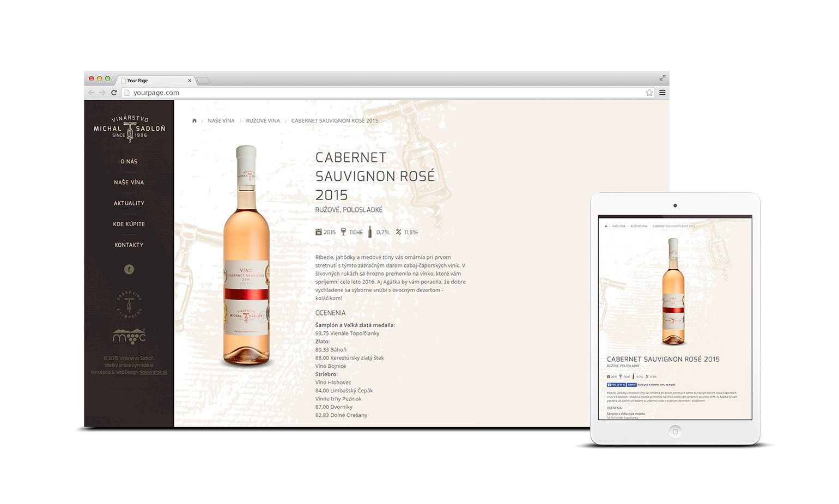This screenshot has height=504, width=839.
Task: Click 'Víno Bojnice' award line
Action: click(330, 366)
